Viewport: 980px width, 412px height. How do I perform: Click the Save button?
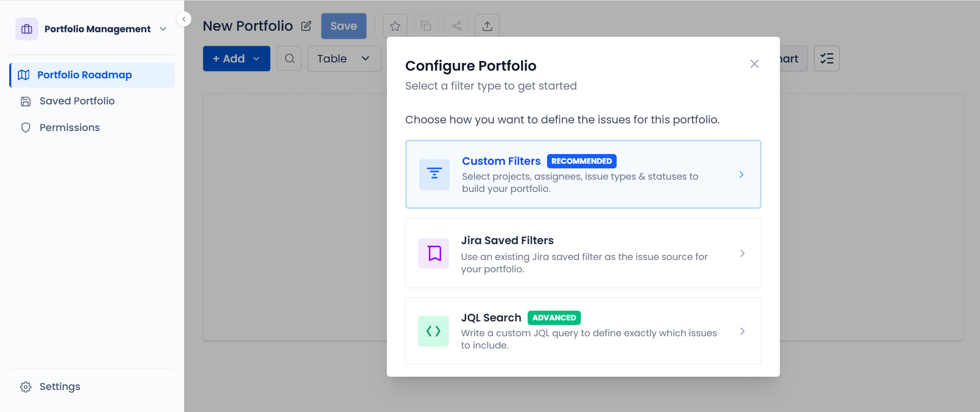pyautogui.click(x=344, y=26)
